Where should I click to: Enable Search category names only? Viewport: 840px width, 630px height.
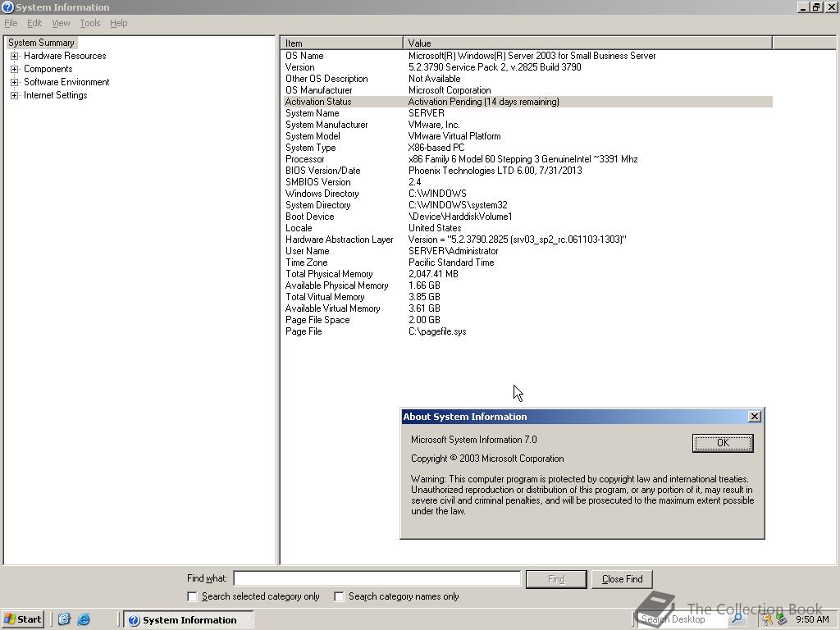coord(339,596)
